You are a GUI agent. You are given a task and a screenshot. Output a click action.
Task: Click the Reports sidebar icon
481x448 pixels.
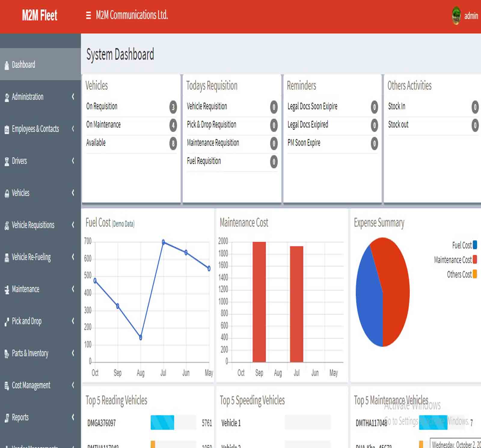[x=7, y=418]
